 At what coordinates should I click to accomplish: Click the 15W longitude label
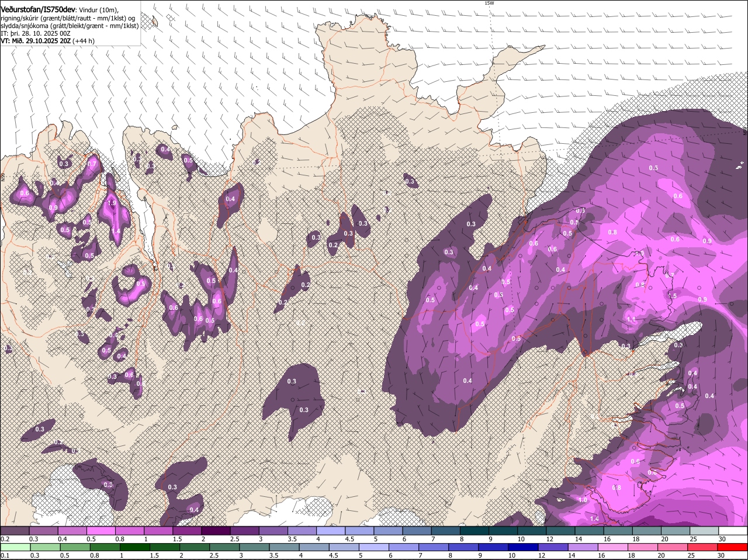point(489,3)
